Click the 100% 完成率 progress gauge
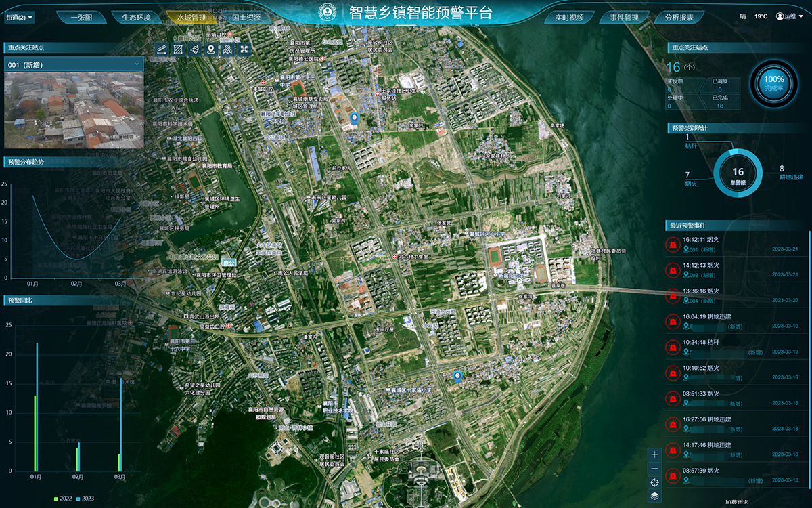This screenshot has width=812, height=508. (774, 83)
